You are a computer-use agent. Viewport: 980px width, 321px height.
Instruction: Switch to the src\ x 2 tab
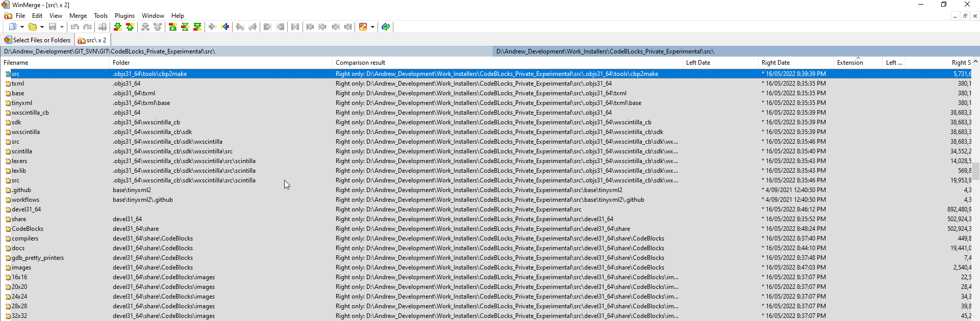92,40
